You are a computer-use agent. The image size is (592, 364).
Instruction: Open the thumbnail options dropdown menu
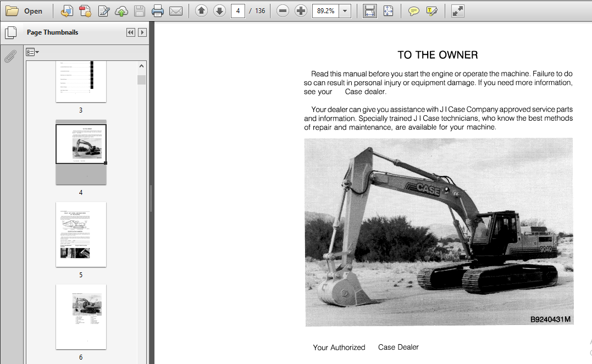click(32, 52)
